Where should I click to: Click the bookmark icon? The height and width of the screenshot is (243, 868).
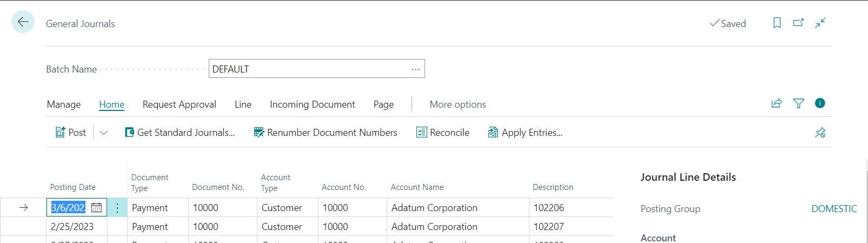point(777,23)
